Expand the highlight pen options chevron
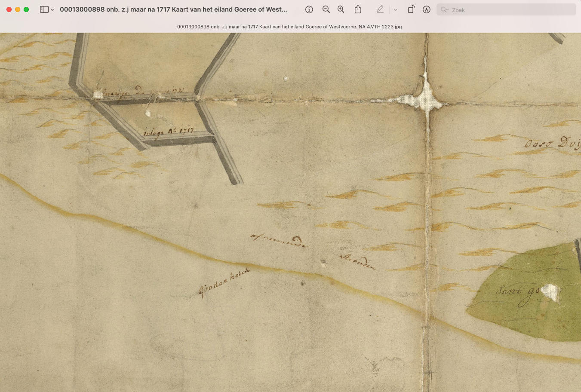The width and height of the screenshot is (581, 392). tap(395, 10)
